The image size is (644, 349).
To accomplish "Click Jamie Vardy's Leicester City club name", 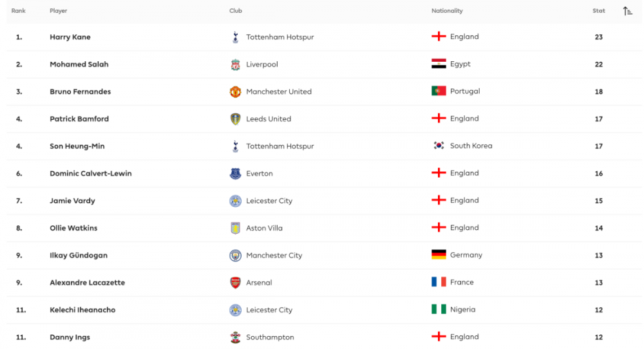I will pos(269,201).
